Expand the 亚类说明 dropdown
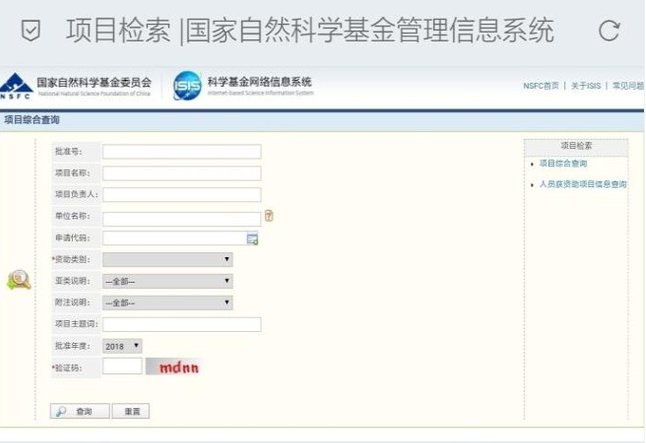Viewport: 646px width, 443px height. coord(168,281)
